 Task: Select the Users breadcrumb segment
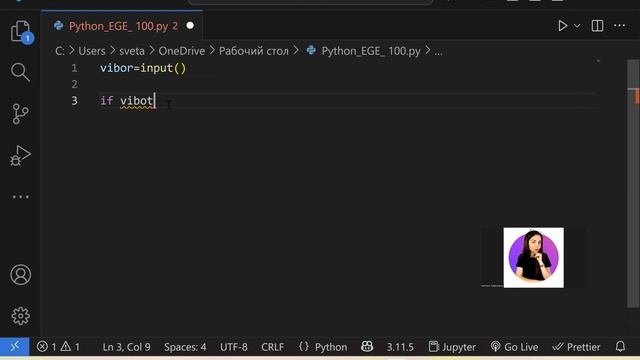(x=92, y=51)
